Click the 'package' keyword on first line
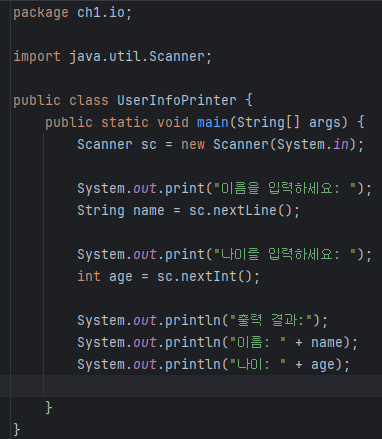The width and height of the screenshot is (382, 439). tap(41, 13)
